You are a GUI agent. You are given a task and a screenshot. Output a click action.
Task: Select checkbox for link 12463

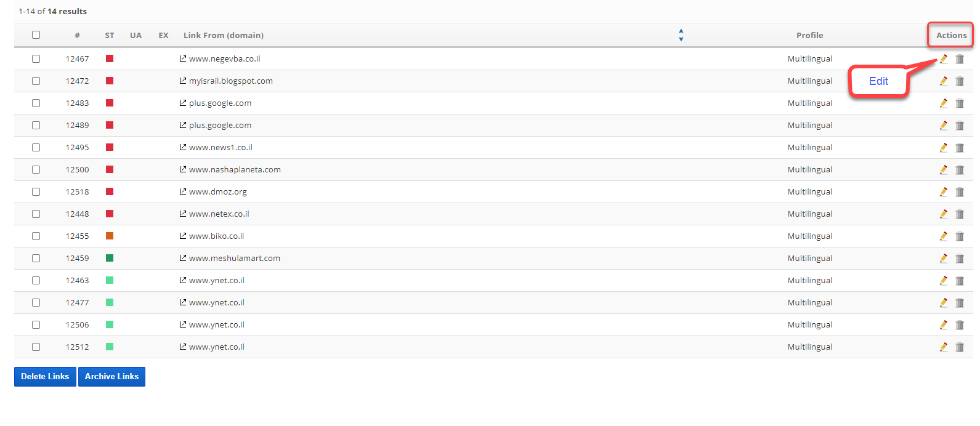(36, 281)
